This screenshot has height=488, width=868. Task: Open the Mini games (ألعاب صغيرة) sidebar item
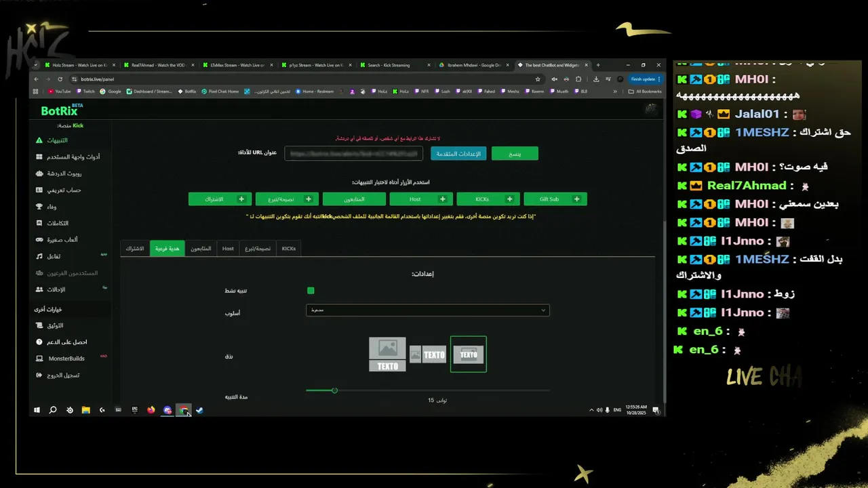[x=57, y=239]
